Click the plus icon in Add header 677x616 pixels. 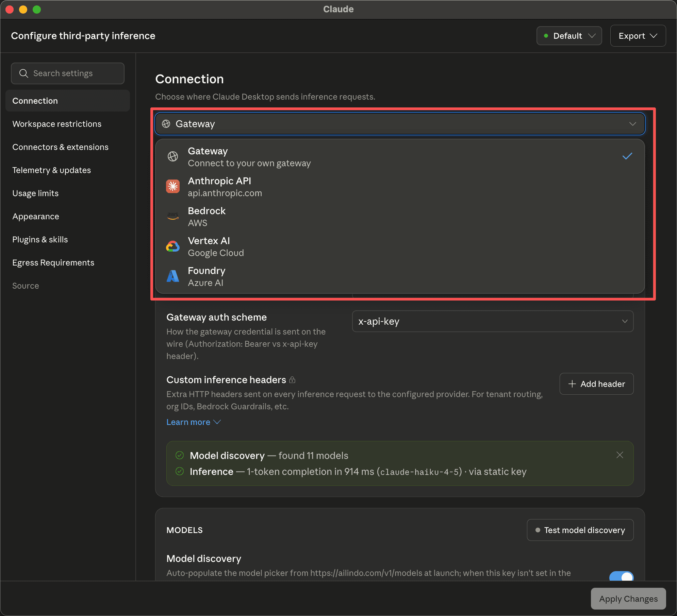click(x=572, y=384)
